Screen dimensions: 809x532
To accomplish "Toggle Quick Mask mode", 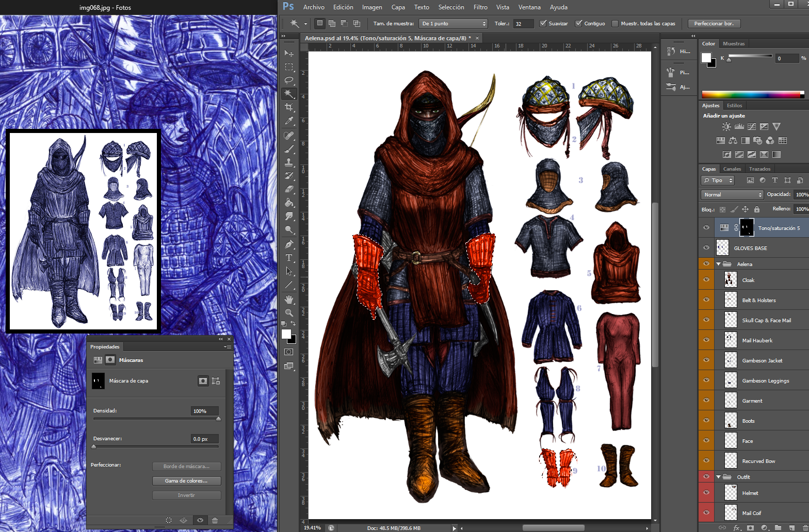I will 289,352.
